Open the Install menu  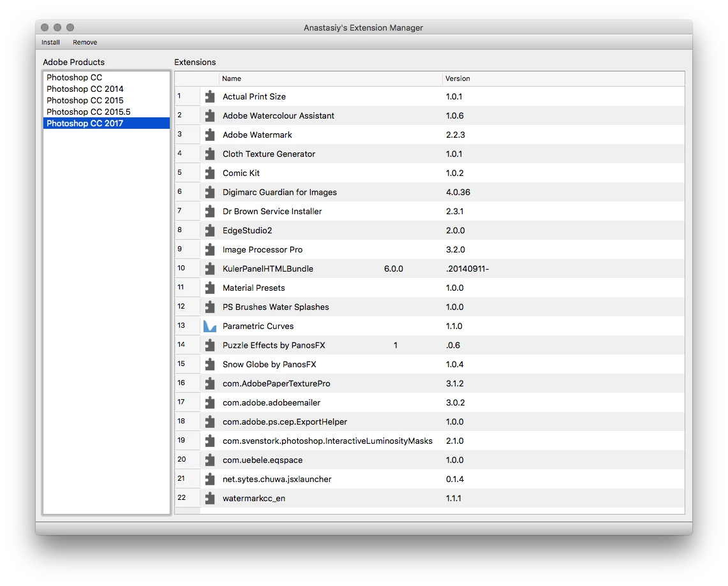(50, 42)
